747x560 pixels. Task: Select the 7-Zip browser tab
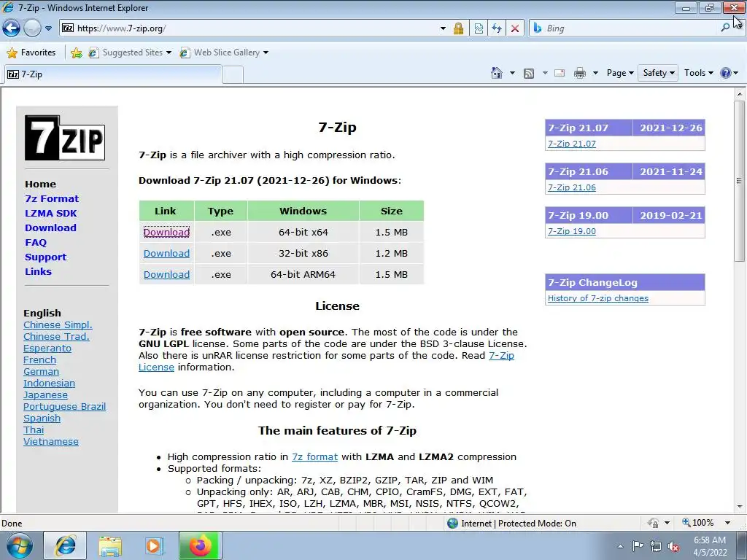coord(113,74)
